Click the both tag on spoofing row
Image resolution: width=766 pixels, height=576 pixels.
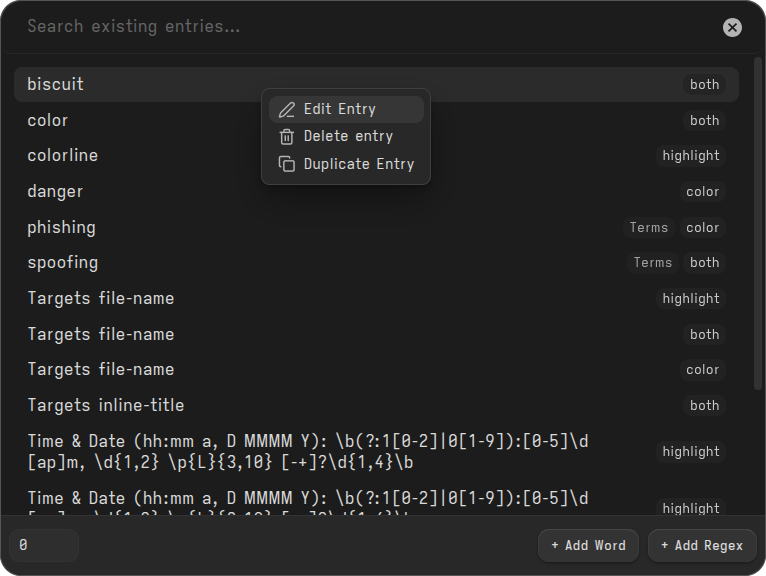pos(704,263)
